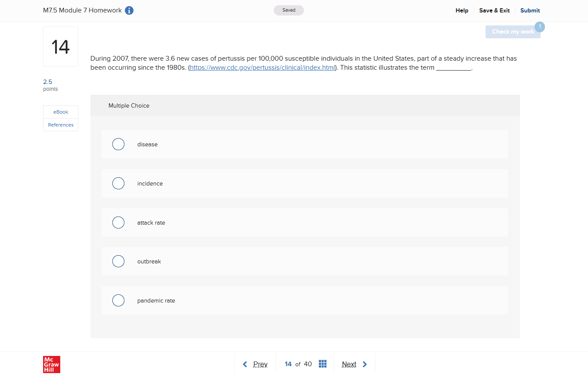Click the "M7.5 Module 7 Homework" title

pyautogui.click(x=82, y=10)
